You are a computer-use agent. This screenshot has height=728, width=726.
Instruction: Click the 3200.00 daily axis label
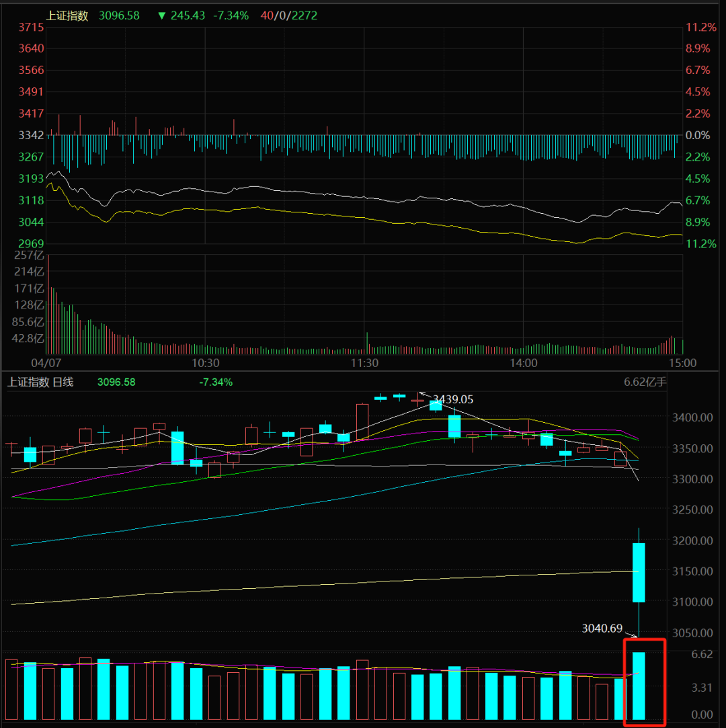coord(692,541)
